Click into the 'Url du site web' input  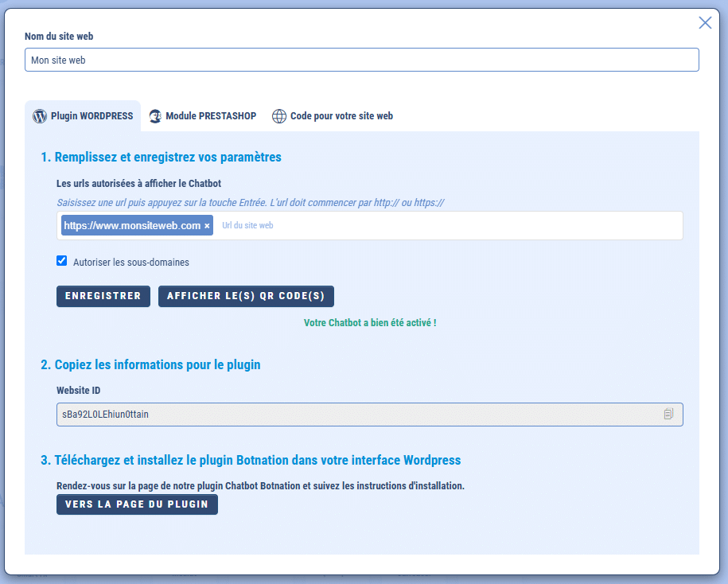[446, 226]
